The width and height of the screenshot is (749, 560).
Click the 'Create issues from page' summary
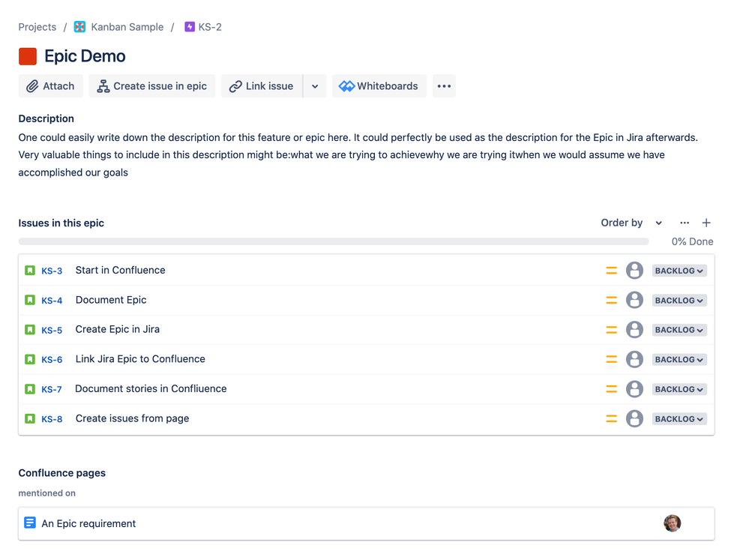tap(132, 418)
